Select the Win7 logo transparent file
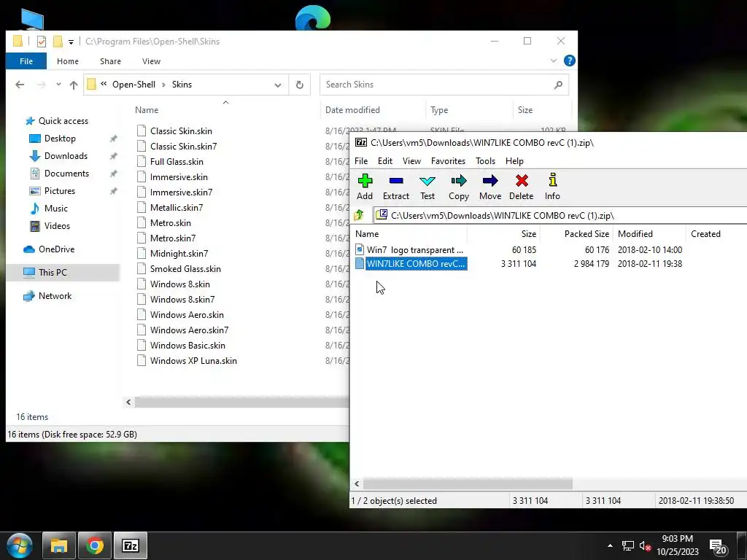 (x=414, y=250)
